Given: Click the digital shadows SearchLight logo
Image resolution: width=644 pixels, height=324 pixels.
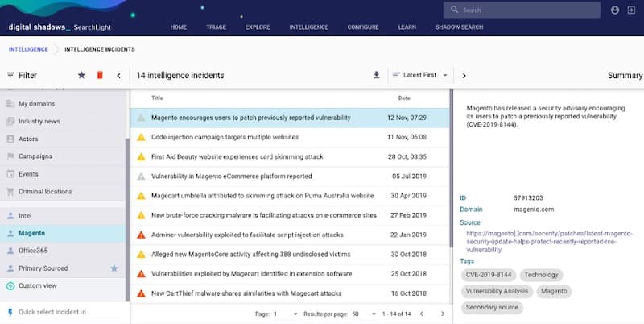Looking at the screenshot, I should coord(60,27).
